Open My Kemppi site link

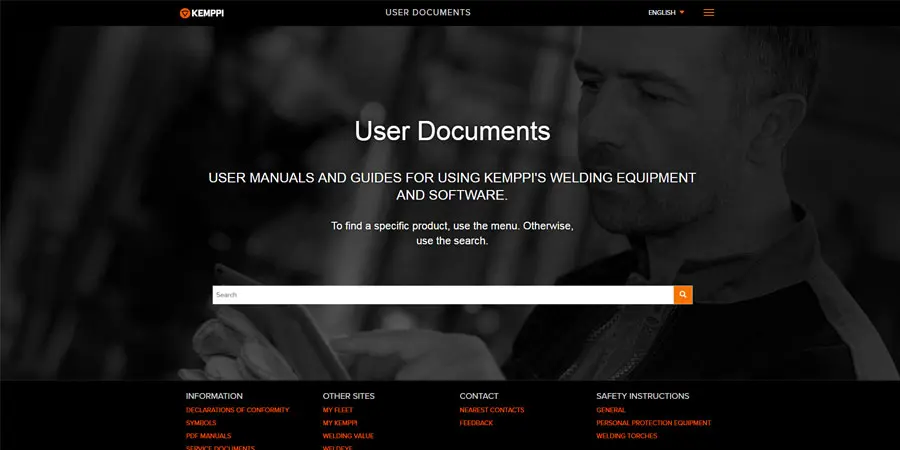[x=340, y=423]
